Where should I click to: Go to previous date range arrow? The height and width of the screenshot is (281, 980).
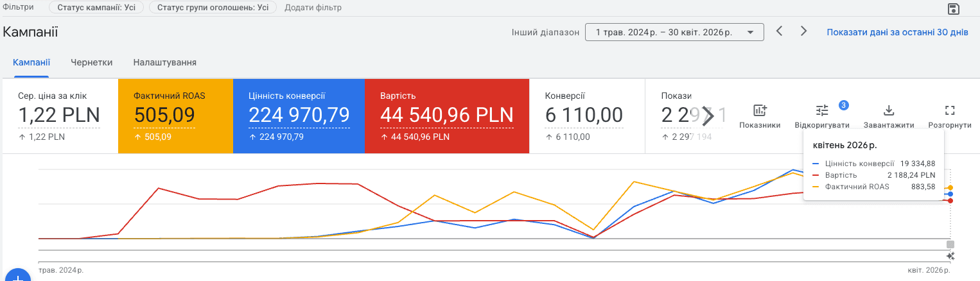pos(779,31)
